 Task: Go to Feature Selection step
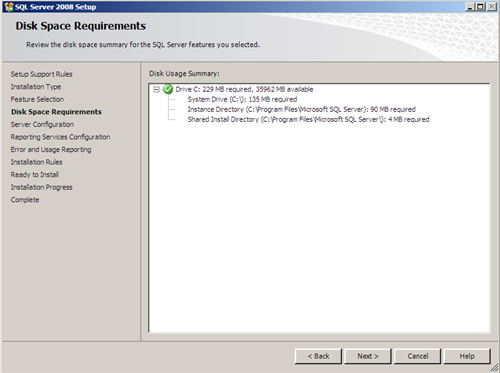pos(37,99)
